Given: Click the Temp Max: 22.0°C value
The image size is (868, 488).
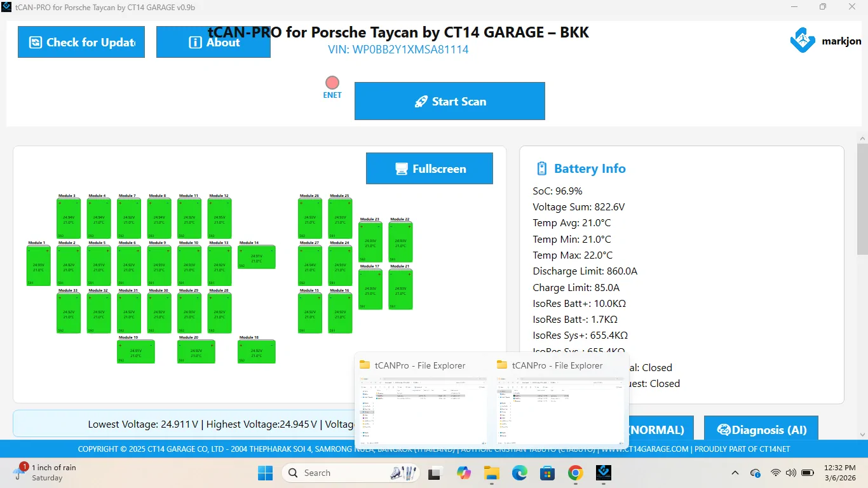Looking at the screenshot, I should tap(573, 255).
